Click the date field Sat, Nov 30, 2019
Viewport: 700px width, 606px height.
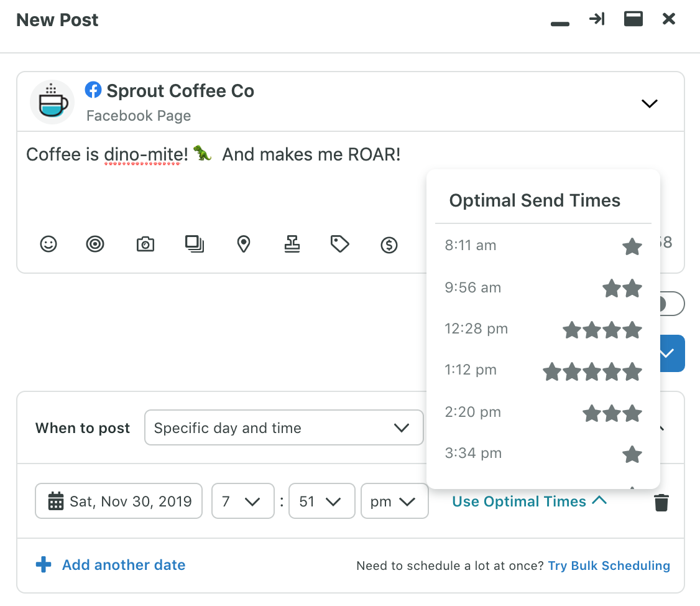point(119,501)
